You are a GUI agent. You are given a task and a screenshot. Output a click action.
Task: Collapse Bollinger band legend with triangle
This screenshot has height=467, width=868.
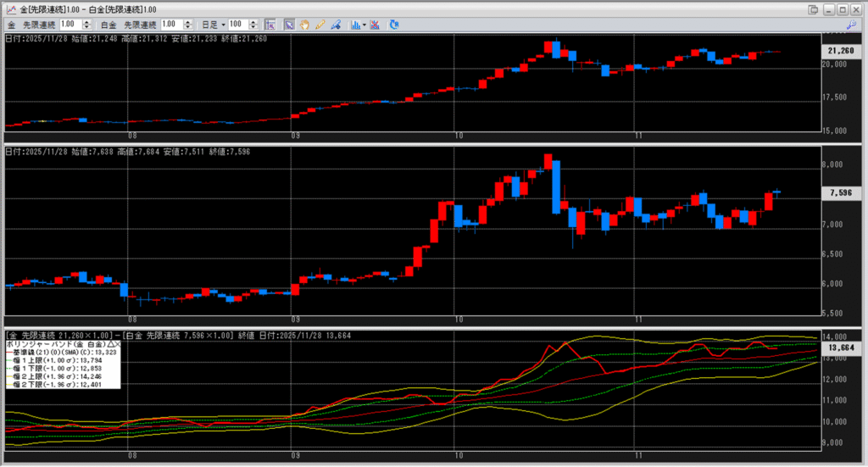[109, 345]
